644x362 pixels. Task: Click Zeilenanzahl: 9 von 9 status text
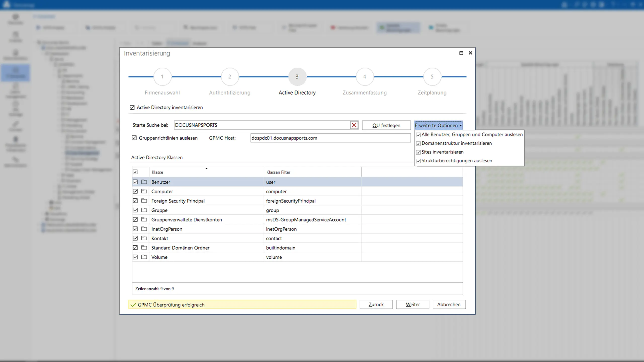[x=154, y=289]
